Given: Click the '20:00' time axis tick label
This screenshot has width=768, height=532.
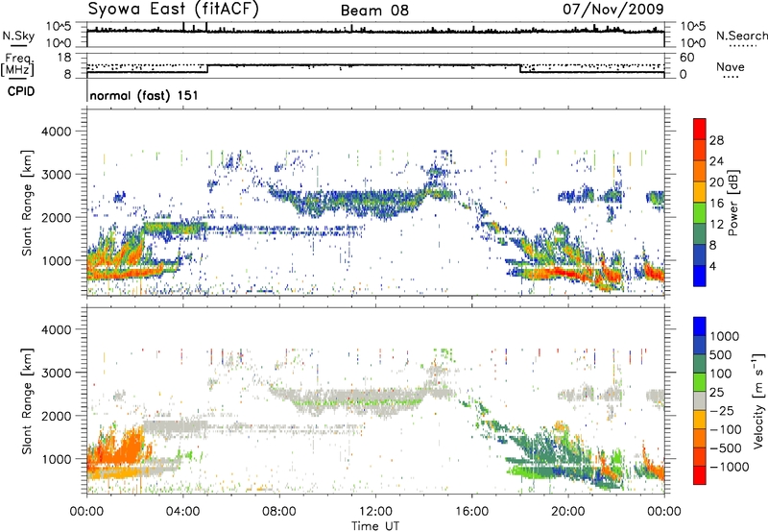Looking at the screenshot, I should pyautogui.click(x=568, y=512).
